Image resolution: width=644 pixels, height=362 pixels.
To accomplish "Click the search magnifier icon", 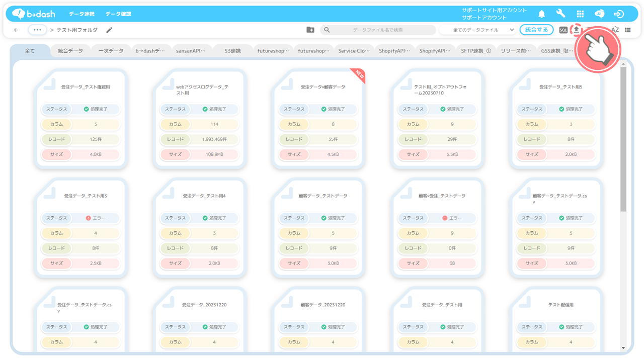I will (327, 30).
